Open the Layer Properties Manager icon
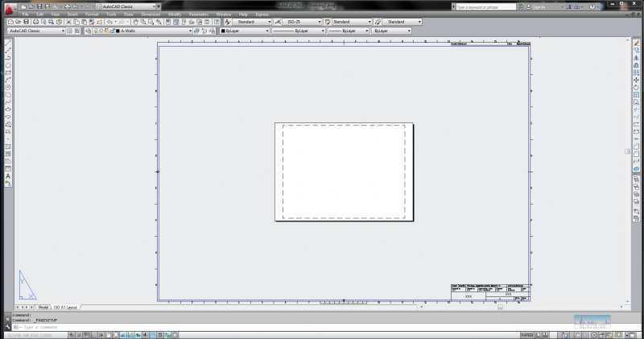This screenshot has height=339, width=644. 89,31
